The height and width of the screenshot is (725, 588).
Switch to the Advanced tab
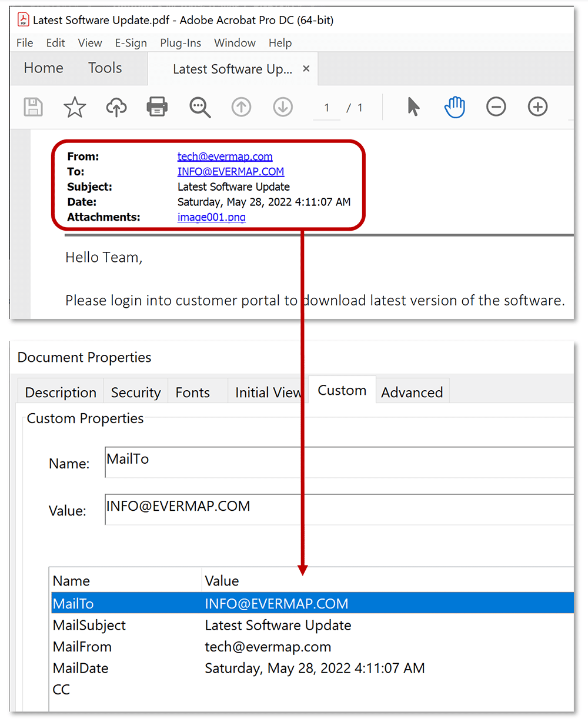click(x=412, y=393)
